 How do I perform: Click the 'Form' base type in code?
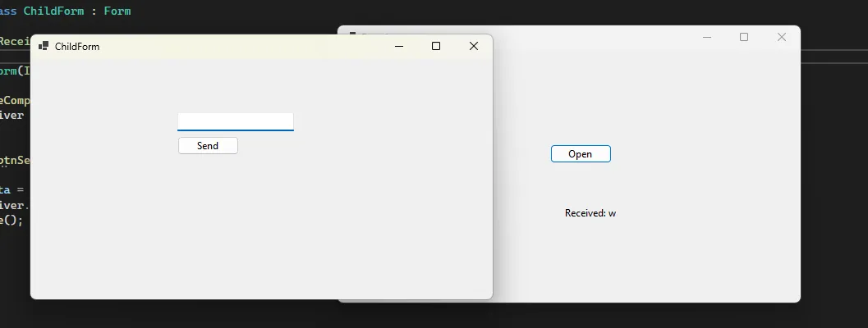(x=117, y=11)
